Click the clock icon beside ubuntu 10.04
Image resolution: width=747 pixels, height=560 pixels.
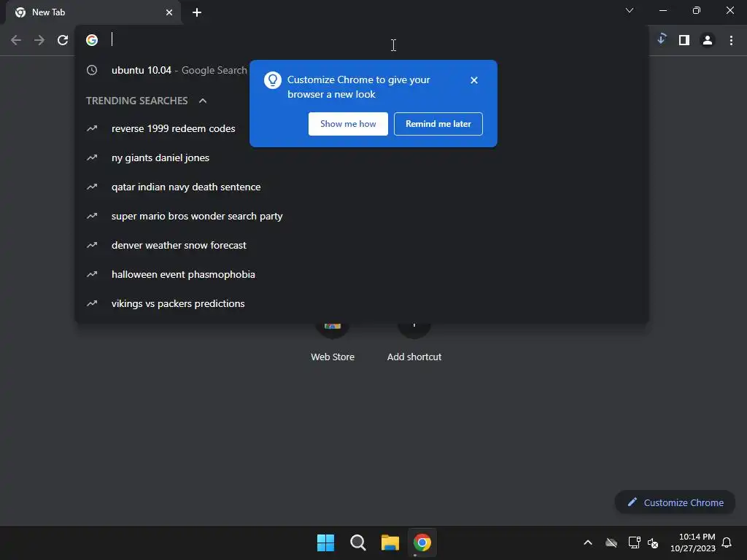92,70
